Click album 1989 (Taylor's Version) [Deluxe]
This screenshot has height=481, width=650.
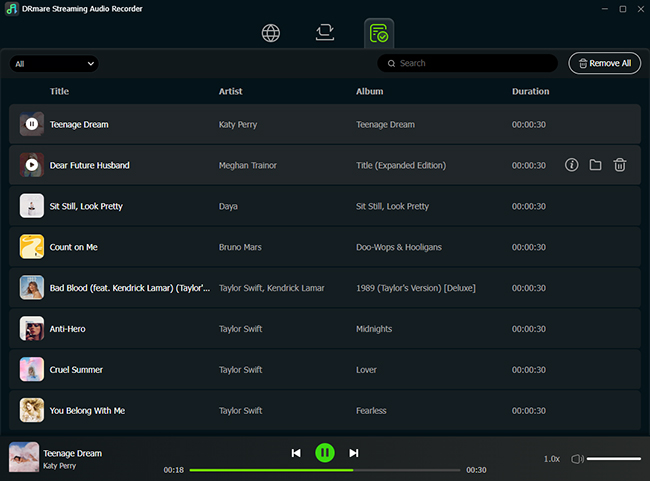[x=416, y=288]
